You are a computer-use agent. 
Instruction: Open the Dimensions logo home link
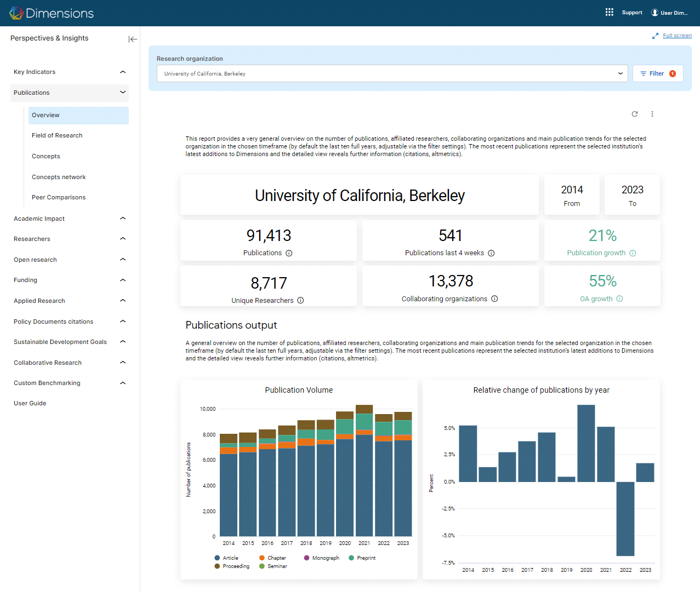point(52,13)
